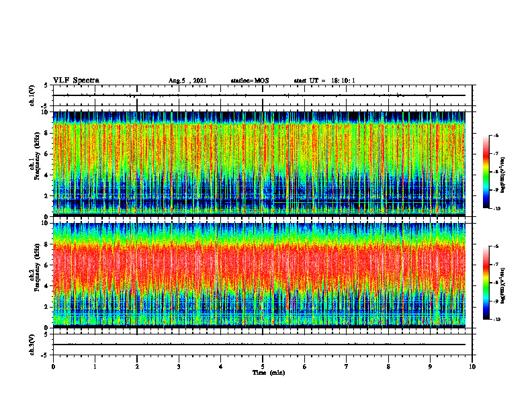The width and height of the screenshot is (532, 411).
Task: Click the '-9' label on the ch.2 color bar
Action: 496,301
